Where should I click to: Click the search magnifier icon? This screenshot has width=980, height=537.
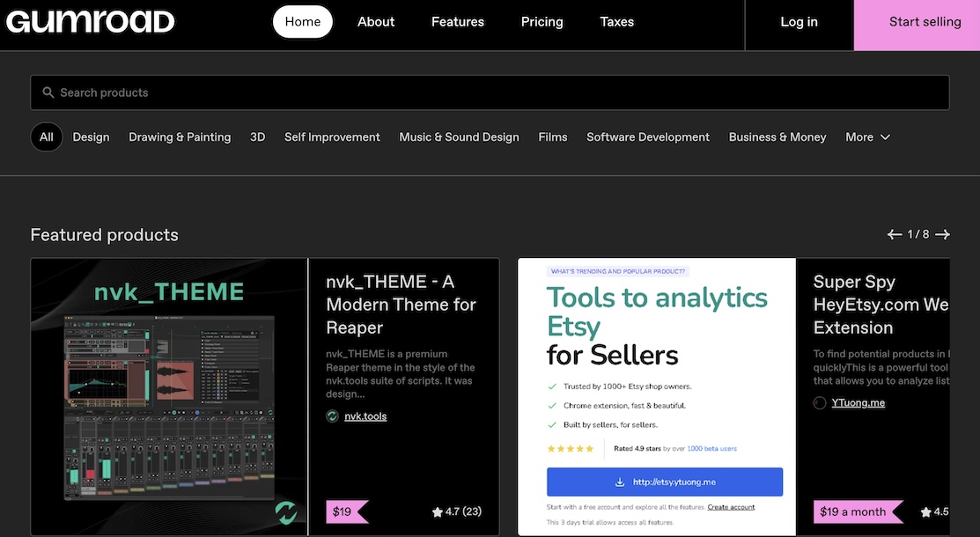pos(48,92)
